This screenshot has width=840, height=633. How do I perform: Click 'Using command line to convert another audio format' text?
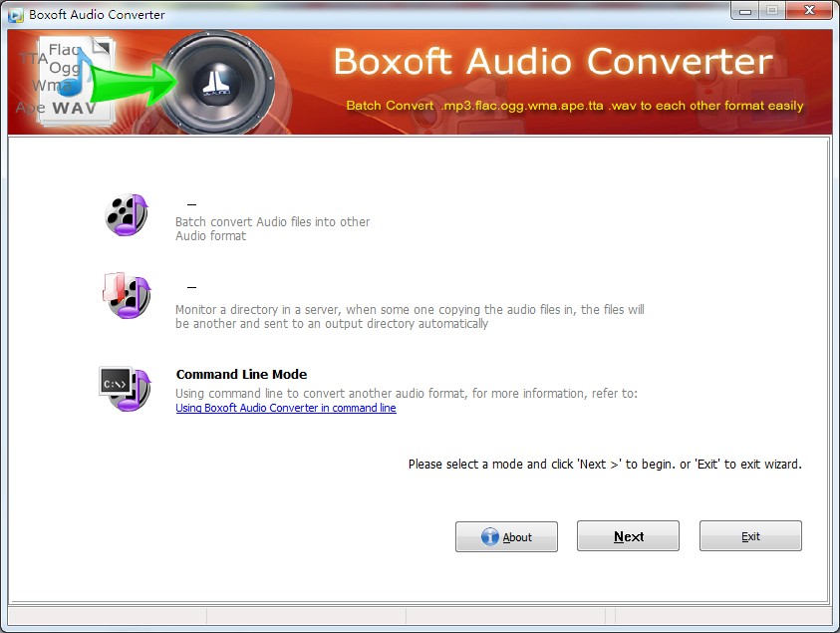point(407,394)
